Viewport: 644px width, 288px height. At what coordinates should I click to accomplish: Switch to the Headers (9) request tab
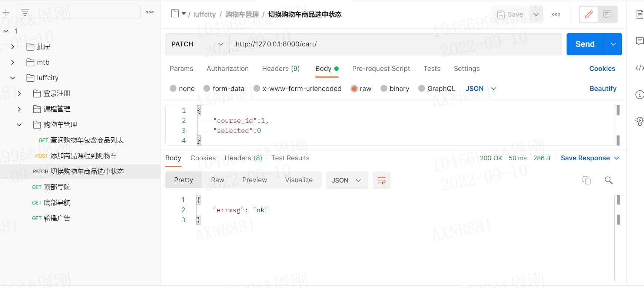pos(281,69)
